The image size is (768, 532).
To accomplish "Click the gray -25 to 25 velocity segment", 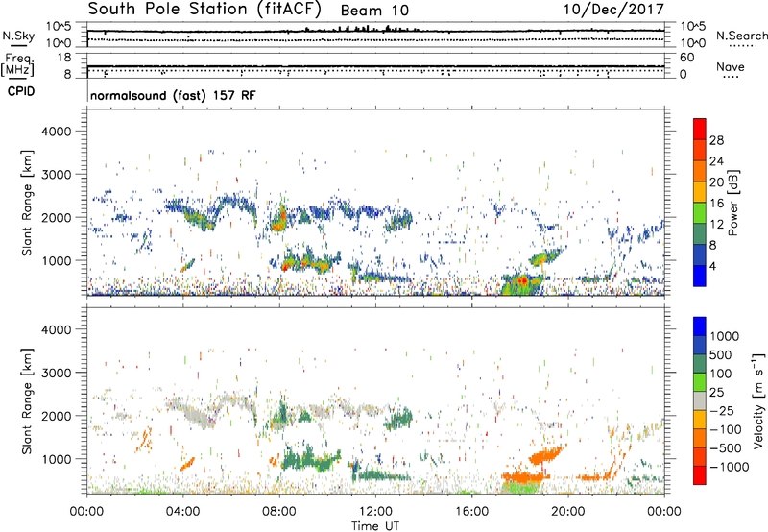I will tap(700, 400).
